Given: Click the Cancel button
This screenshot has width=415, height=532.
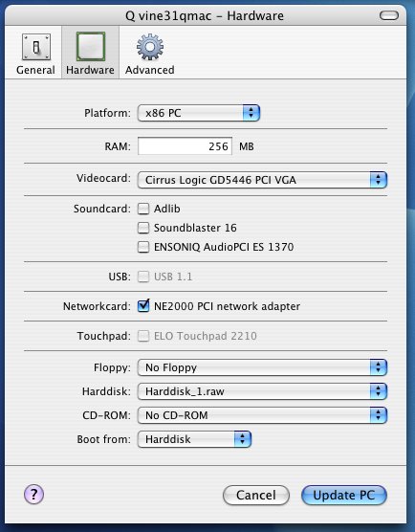Looking at the screenshot, I should pyautogui.click(x=256, y=495).
